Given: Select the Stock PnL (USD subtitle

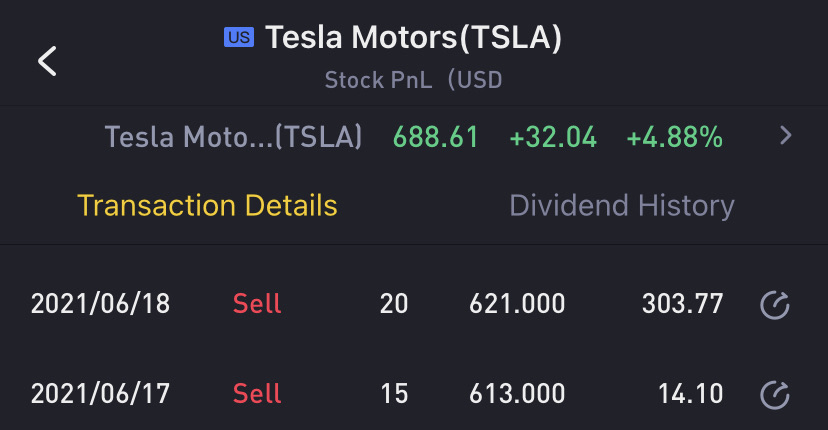Looking at the screenshot, I should point(413,80).
